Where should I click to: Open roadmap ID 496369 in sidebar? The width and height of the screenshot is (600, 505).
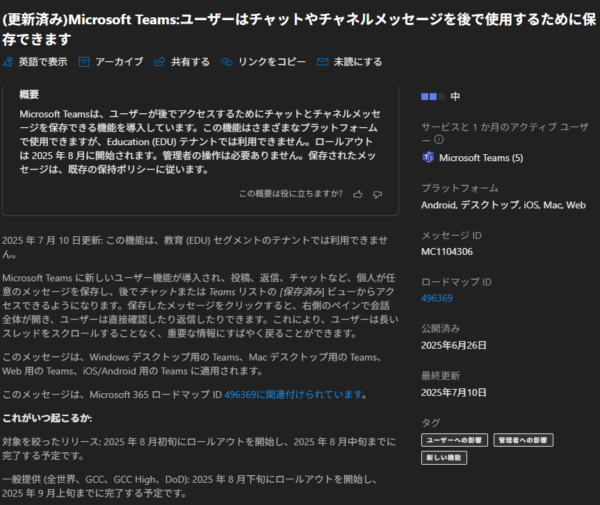pos(437,298)
